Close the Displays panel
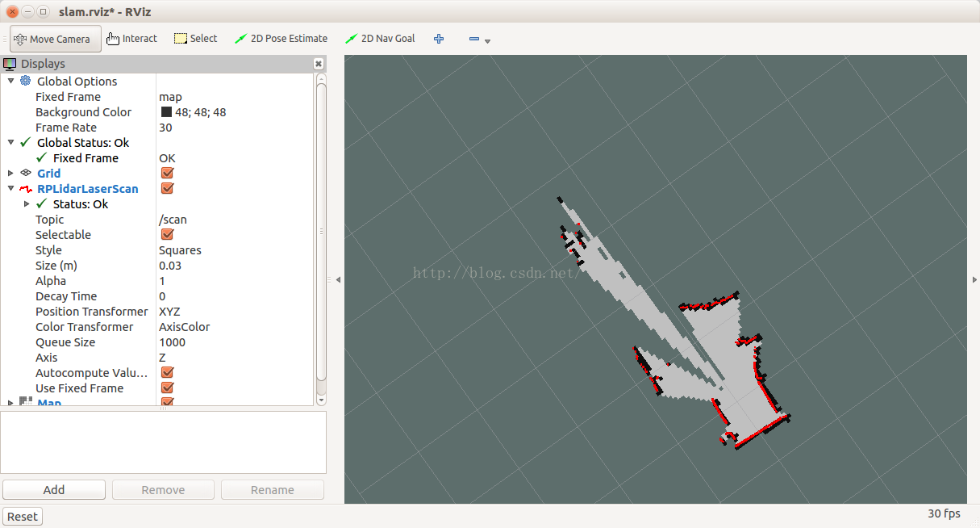The height and width of the screenshot is (528, 980). 319,64
